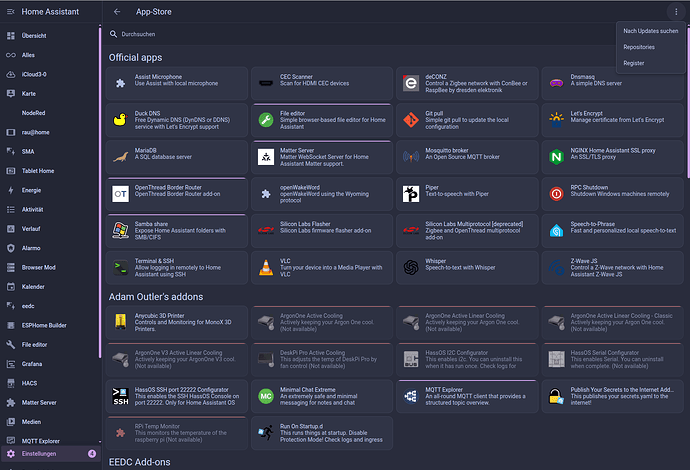
Task: Click the magnifier icon in the search bar
Action: click(113, 34)
